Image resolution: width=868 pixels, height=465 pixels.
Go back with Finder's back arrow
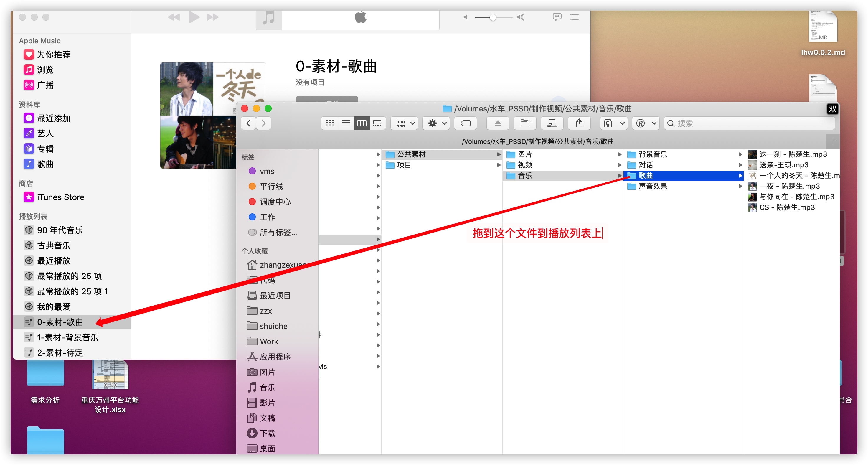pyautogui.click(x=249, y=123)
